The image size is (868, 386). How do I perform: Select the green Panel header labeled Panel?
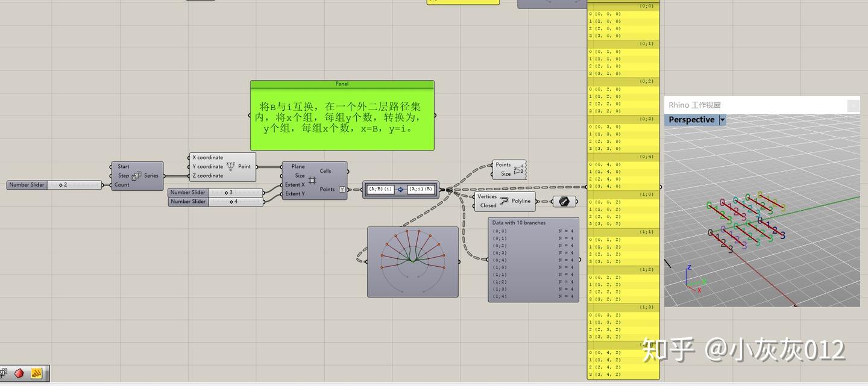coord(342,84)
